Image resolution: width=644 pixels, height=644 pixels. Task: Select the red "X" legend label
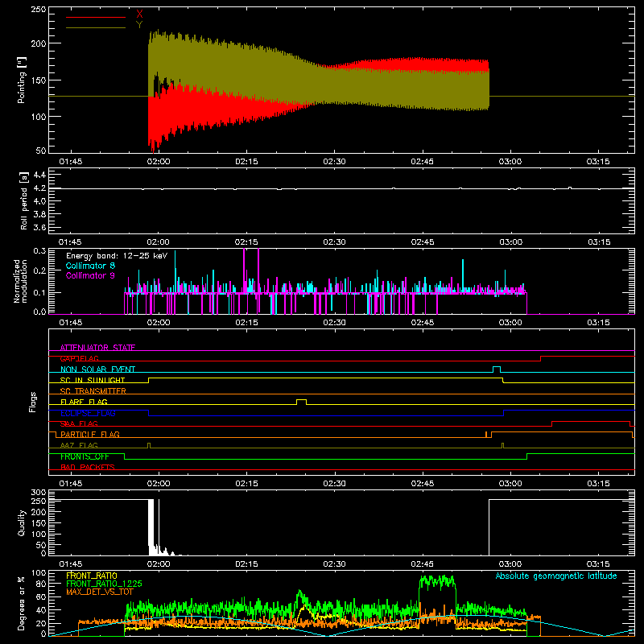click(x=139, y=14)
